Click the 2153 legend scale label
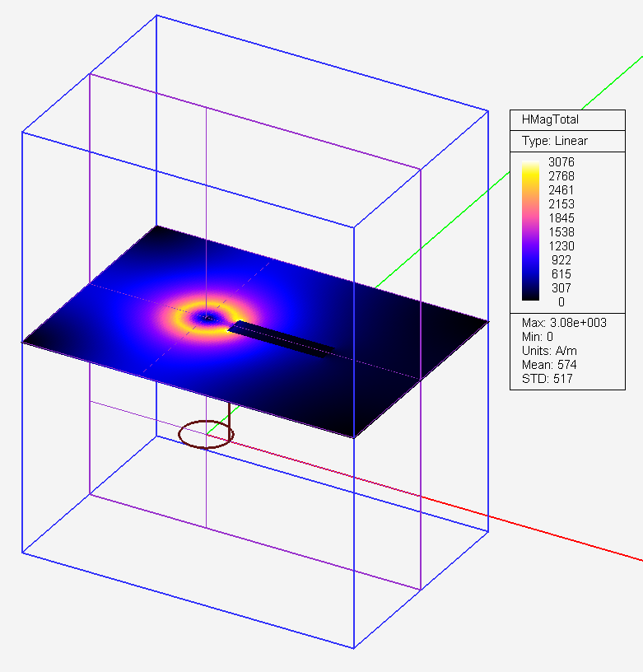 tap(561, 204)
